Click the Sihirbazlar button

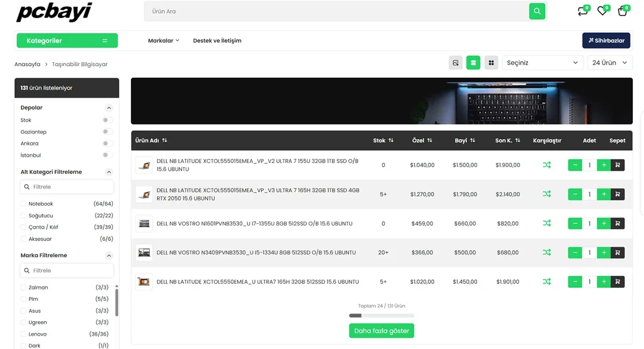606,41
